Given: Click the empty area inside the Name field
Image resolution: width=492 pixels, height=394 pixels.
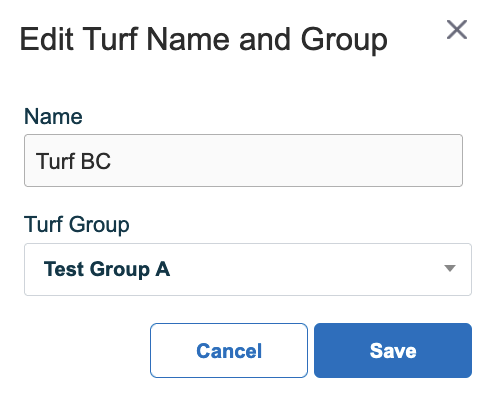Looking at the screenshot, I should coord(287,161).
